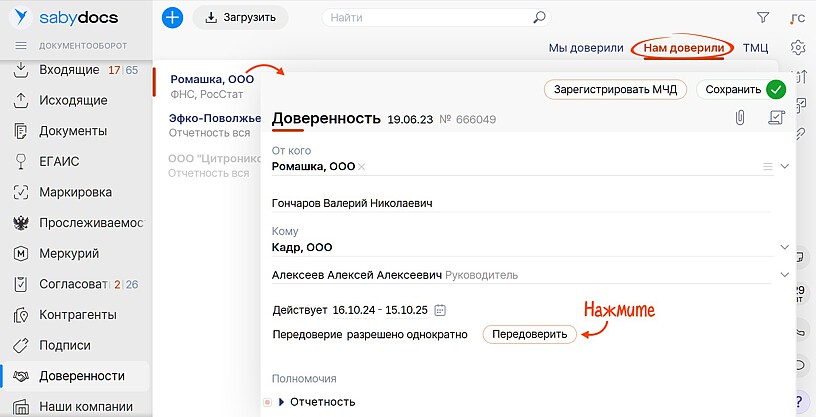The image size is (816, 417).
Task: Open the Кому organization dropdown
Action: [785, 247]
